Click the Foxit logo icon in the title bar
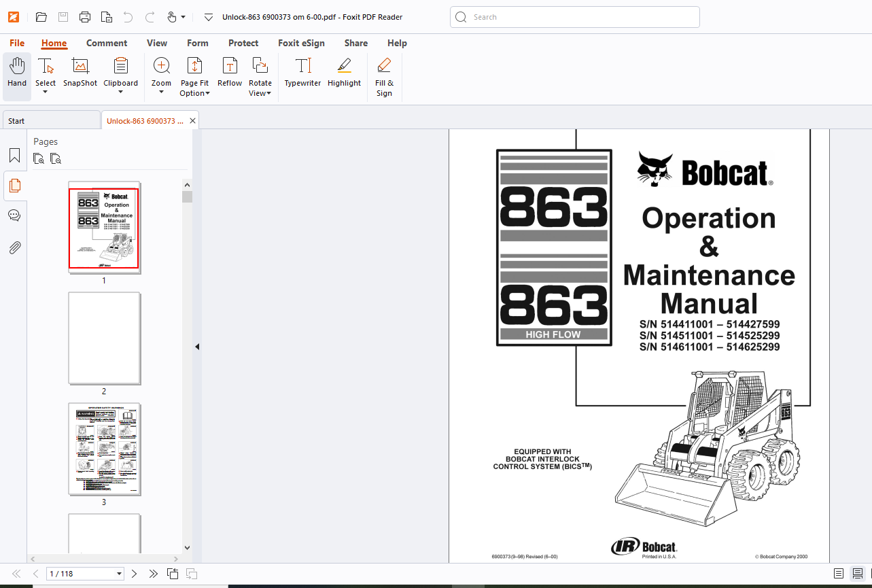This screenshot has width=872, height=588. coord(14,17)
